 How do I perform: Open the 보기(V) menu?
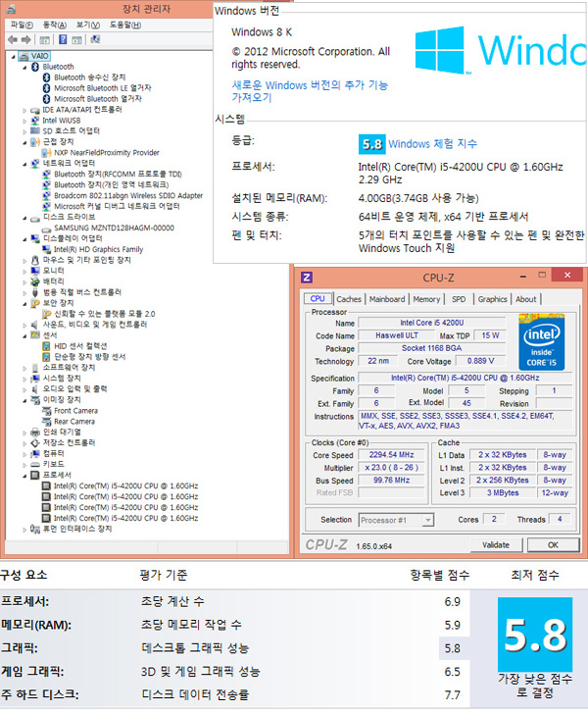pyautogui.click(x=87, y=25)
